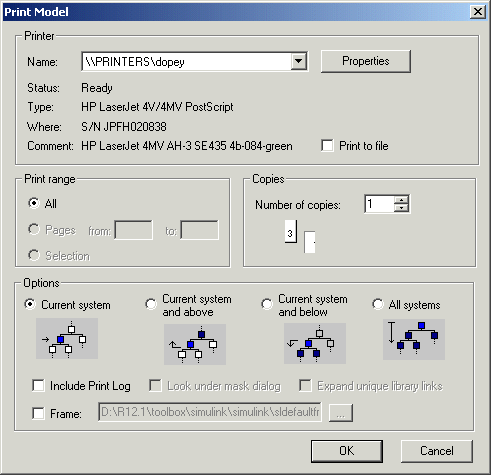
Task: Enable the Print to file checkbox
Action: click(327, 146)
